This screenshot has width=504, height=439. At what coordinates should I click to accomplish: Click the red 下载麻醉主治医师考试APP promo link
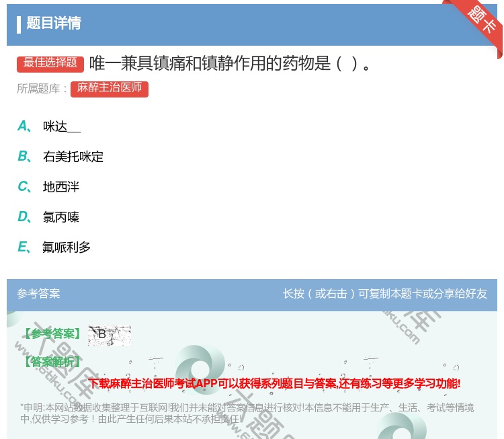pyautogui.click(x=274, y=384)
